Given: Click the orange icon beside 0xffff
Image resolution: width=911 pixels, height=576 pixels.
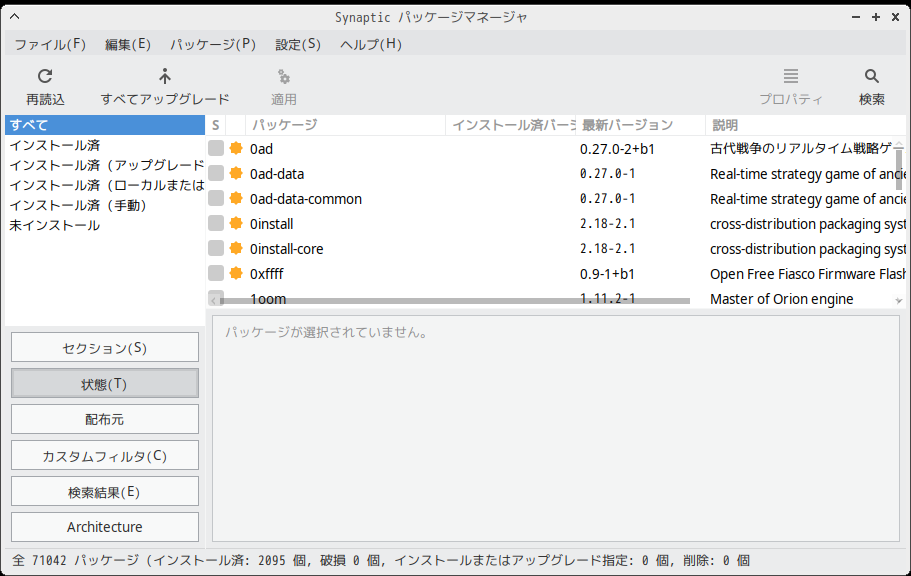Looking at the screenshot, I should click(236, 273).
